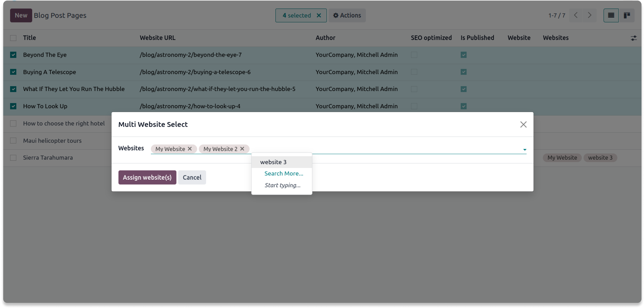Click Search More... in the dropdown
Screen dimensions: 644x308
coord(283,174)
